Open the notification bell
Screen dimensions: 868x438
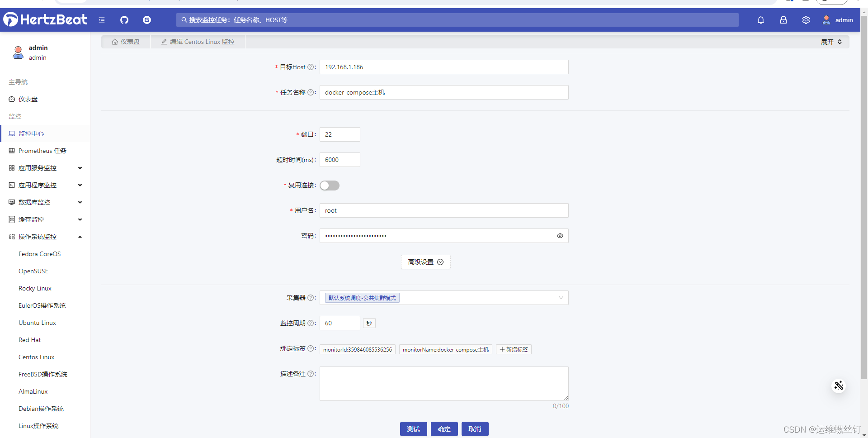(761, 20)
